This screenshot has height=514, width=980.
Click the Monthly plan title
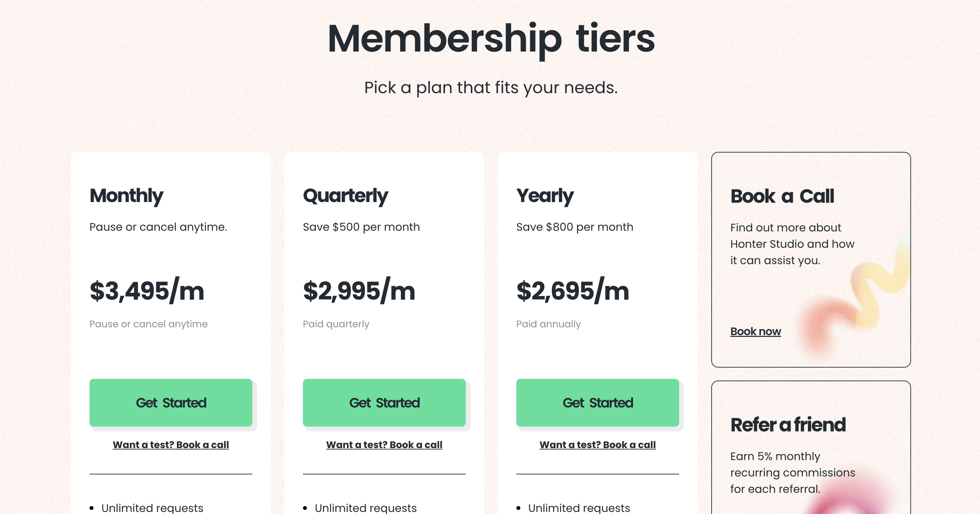(x=126, y=196)
